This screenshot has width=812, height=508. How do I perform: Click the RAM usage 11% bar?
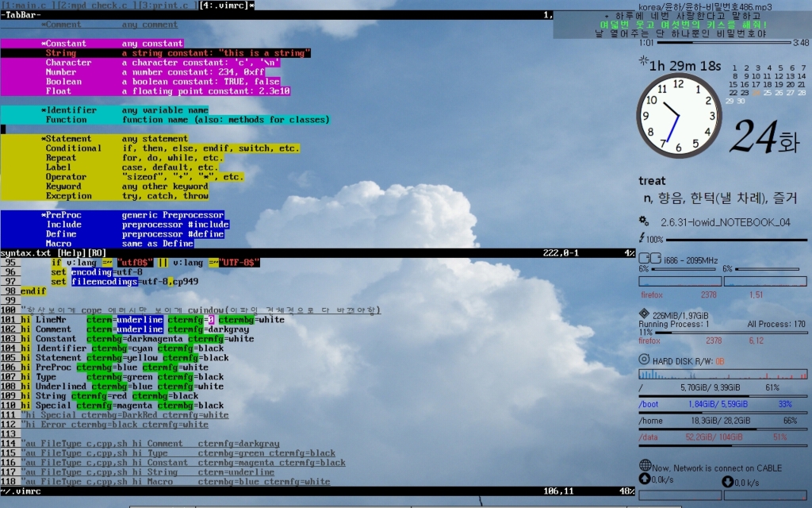click(x=730, y=333)
